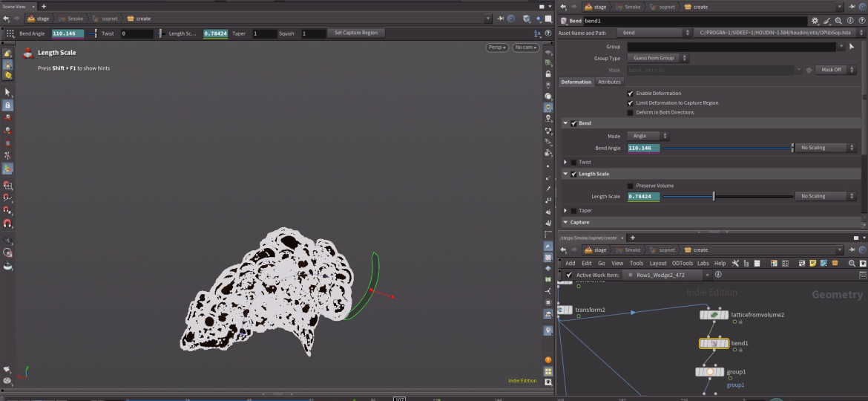The height and width of the screenshot is (401, 868).
Task: Switch to the Attributes tab
Action: pyautogui.click(x=609, y=82)
